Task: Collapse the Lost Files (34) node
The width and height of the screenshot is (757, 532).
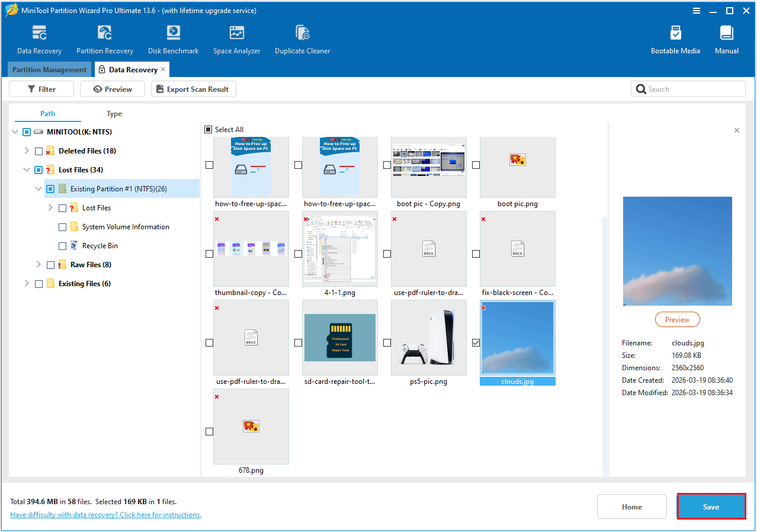Action: point(27,170)
